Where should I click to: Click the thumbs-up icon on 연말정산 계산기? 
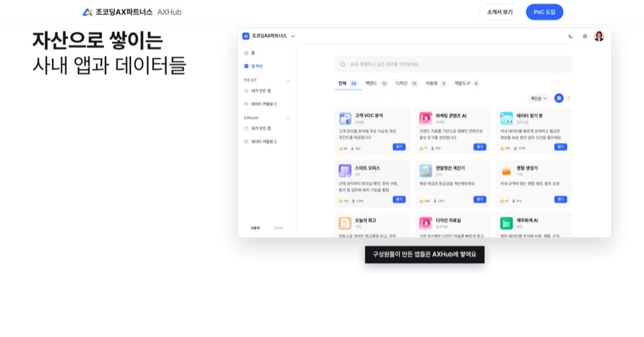(422, 201)
